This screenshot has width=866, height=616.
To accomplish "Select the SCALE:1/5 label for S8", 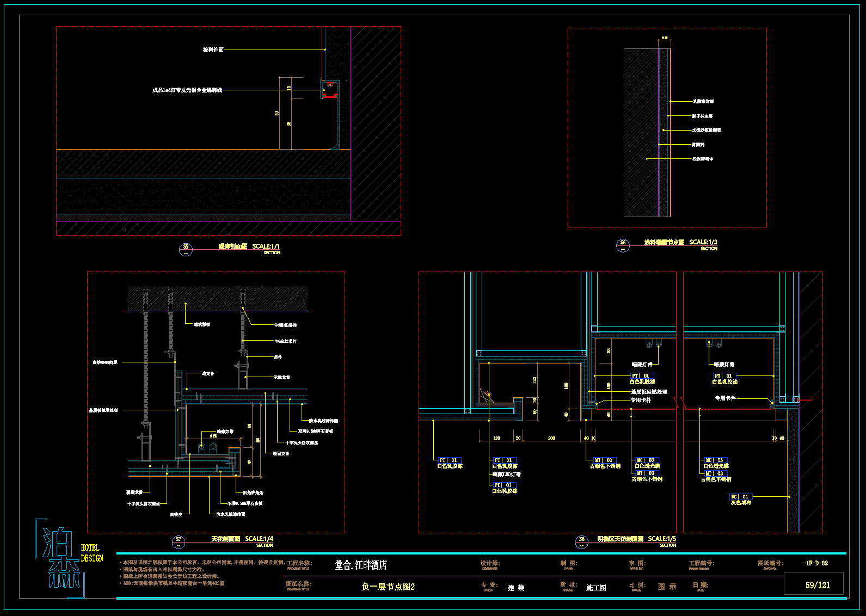I will pos(662,539).
